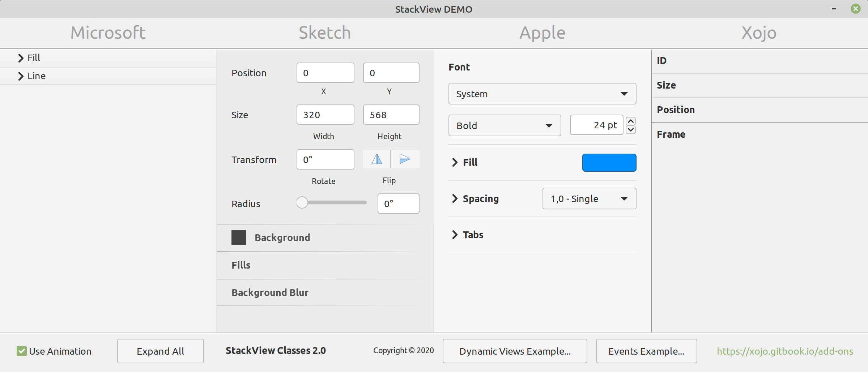Click the Position X input field

pos(325,73)
